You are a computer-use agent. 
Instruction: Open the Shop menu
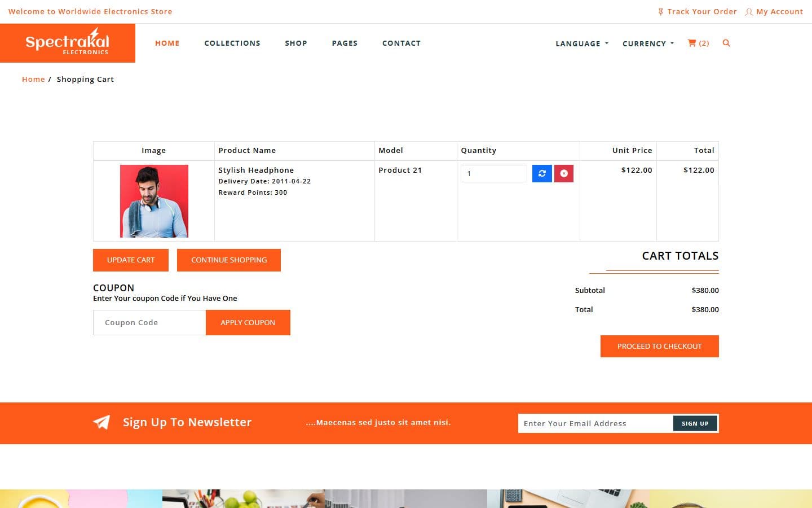[296, 43]
